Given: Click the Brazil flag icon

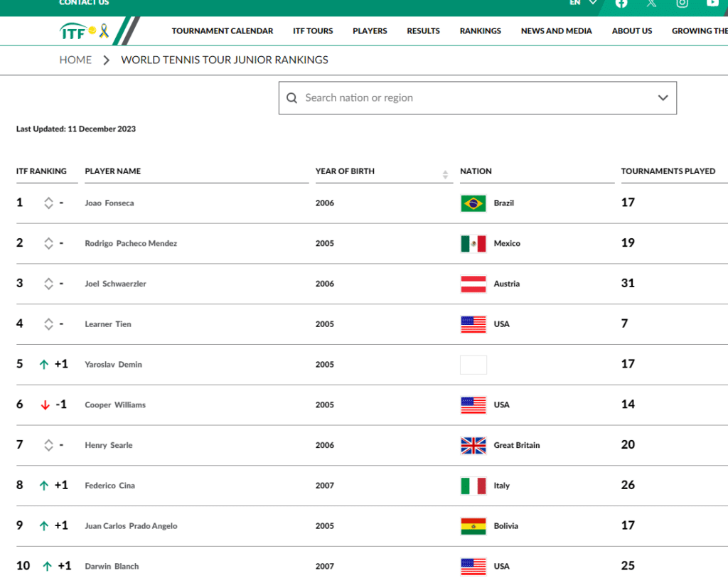Looking at the screenshot, I should coord(473,203).
